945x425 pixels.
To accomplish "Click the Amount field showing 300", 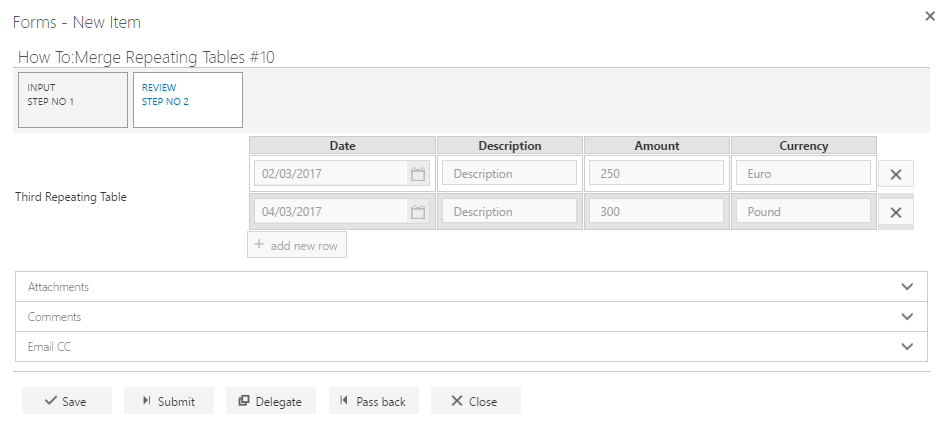I will pyautogui.click(x=656, y=212).
